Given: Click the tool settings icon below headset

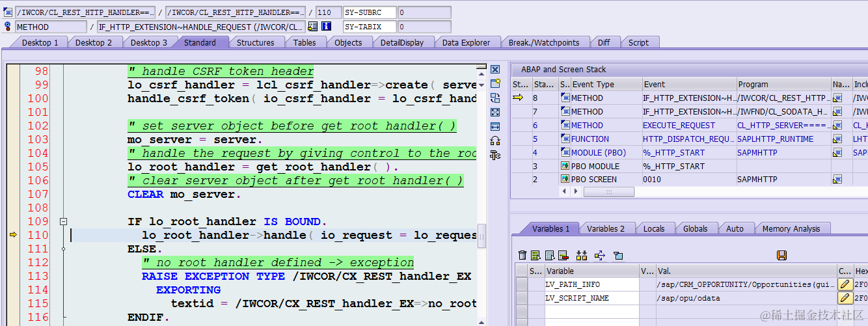Looking at the screenshot, I should tap(495, 155).
